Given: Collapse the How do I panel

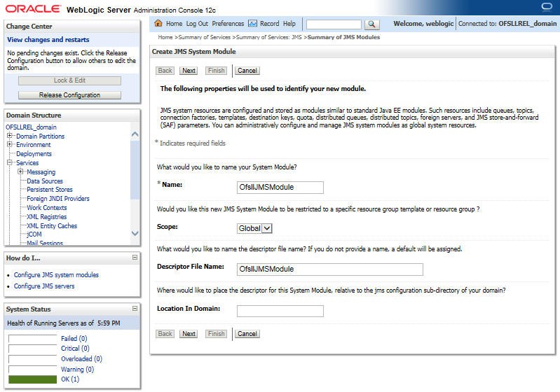Looking at the screenshot, I should pos(135,257).
